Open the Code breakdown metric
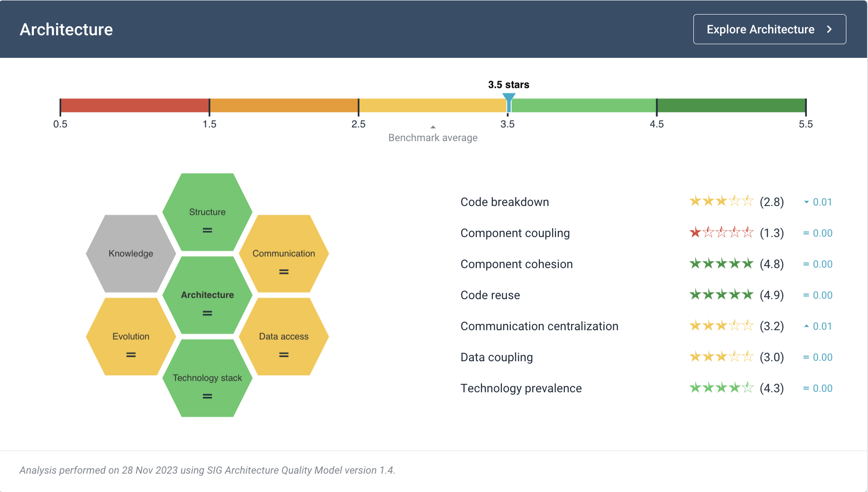Viewport: 868px width, 492px height. click(x=505, y=202)
